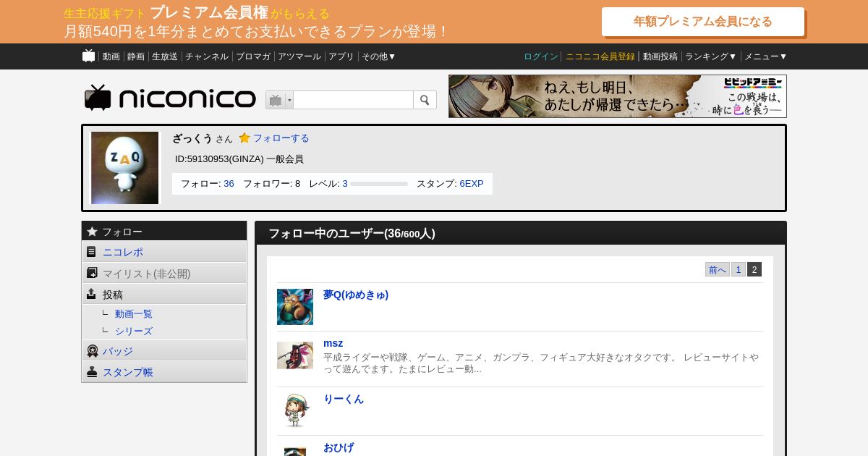
Task: Click msz profile description text
Action: [x=541, y=363]
